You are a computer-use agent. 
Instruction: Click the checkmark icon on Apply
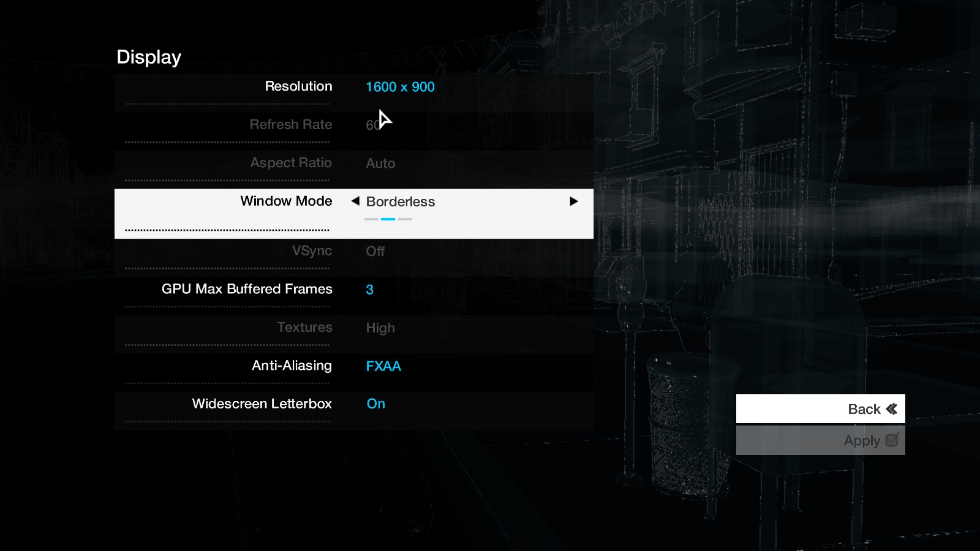(x=892, y=440)
